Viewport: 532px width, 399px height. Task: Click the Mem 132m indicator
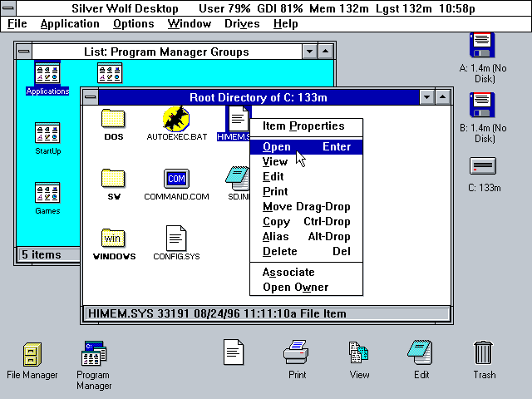(x=339, y=8)
